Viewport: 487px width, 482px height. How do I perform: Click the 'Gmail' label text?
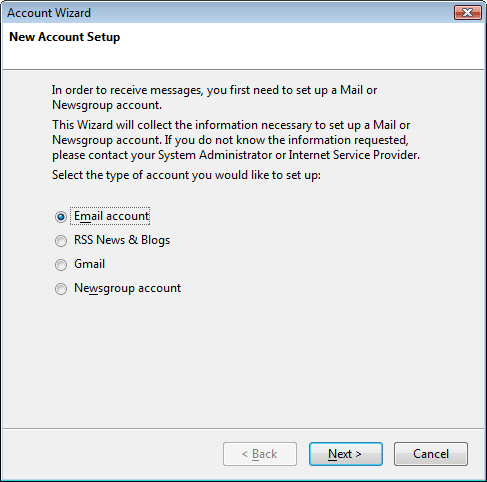tap(89, 264)
